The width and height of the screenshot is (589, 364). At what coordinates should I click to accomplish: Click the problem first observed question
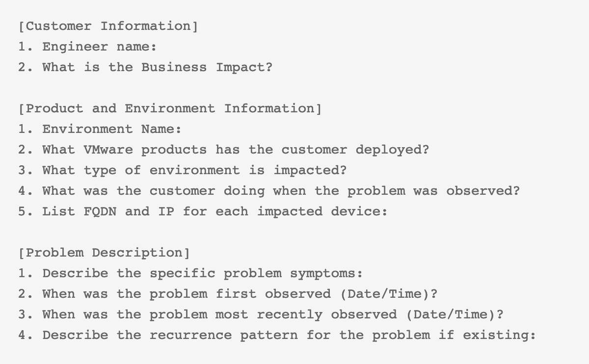(x=227, y=294)
